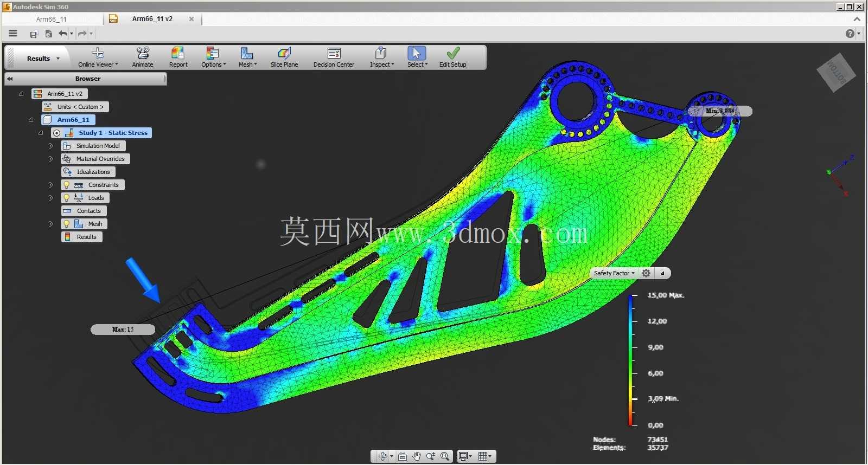The image size is (868, 465).
Task: Select the Contacts tree item
Action: [x=84, y=211]
